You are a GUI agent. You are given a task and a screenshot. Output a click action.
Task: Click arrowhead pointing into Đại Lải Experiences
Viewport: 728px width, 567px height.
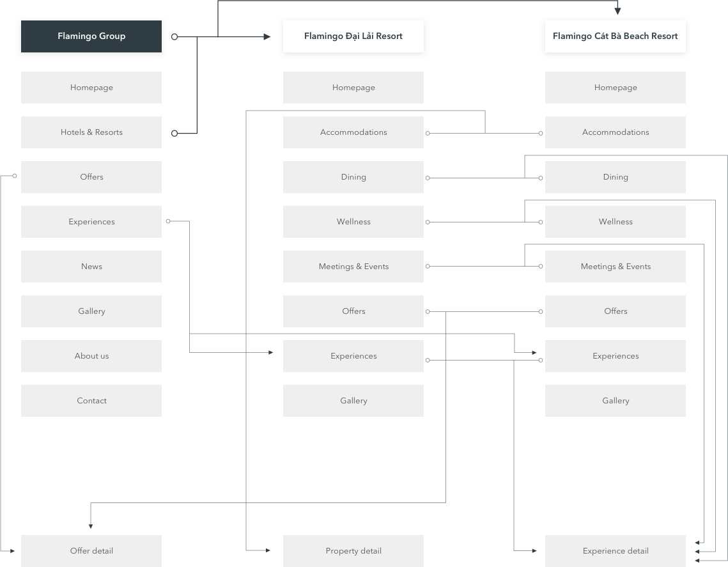[x=270, y=352]
